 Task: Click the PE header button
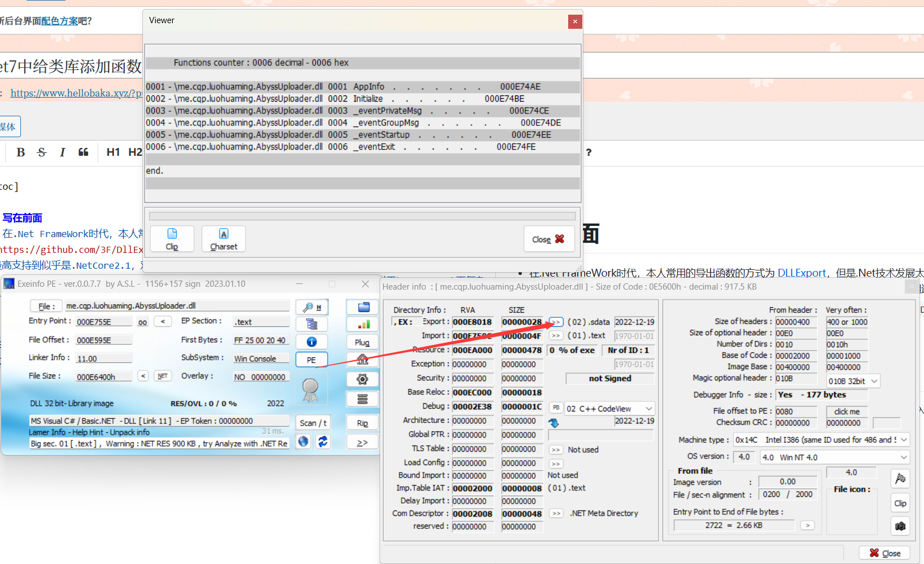(x=311, y=360)
